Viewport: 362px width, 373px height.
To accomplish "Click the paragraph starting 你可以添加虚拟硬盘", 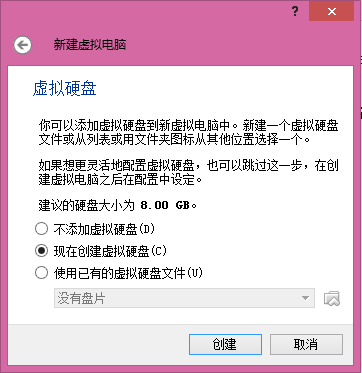I will click(189, 132).
